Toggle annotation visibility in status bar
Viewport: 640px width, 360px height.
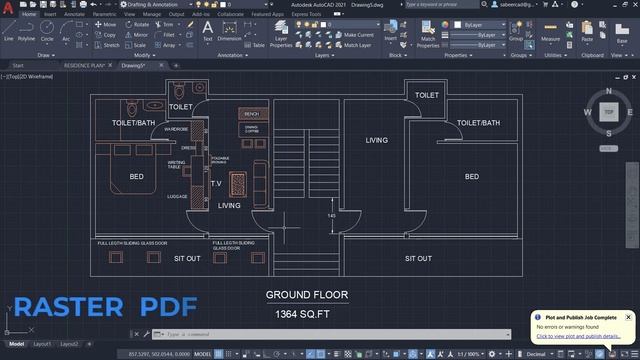pyautogui.click(x=430, y=354)
